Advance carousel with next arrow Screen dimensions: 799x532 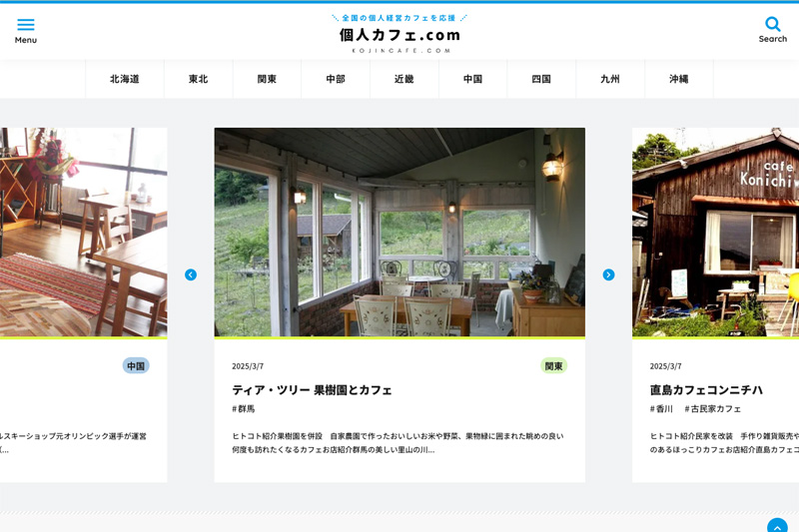608,274
